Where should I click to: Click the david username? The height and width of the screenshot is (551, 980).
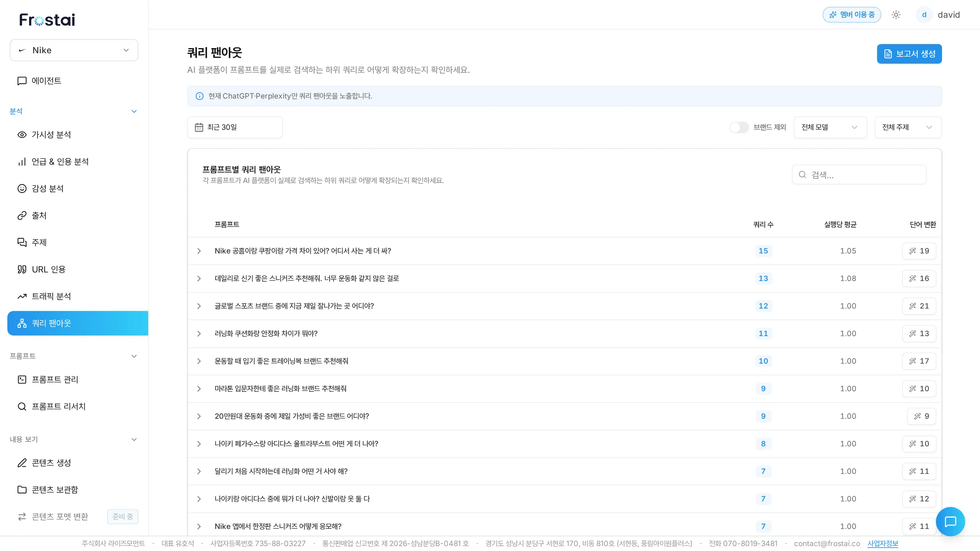(x=948, y=15)
